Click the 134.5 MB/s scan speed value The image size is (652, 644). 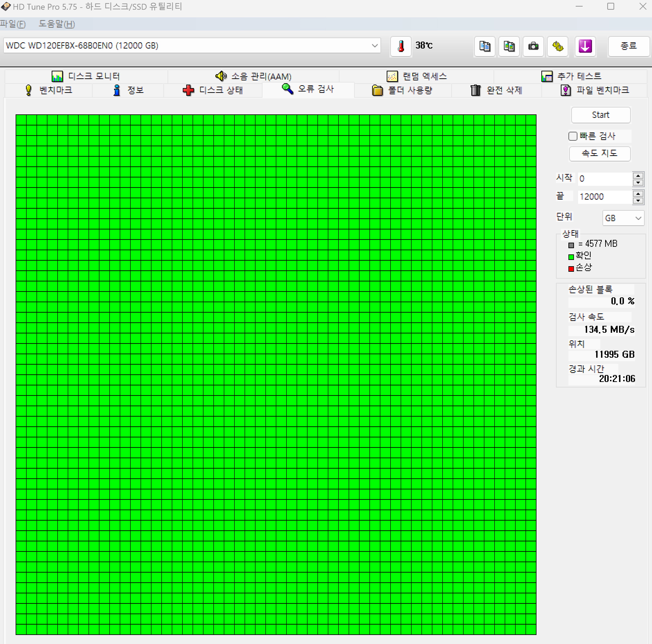click(609, 330)
